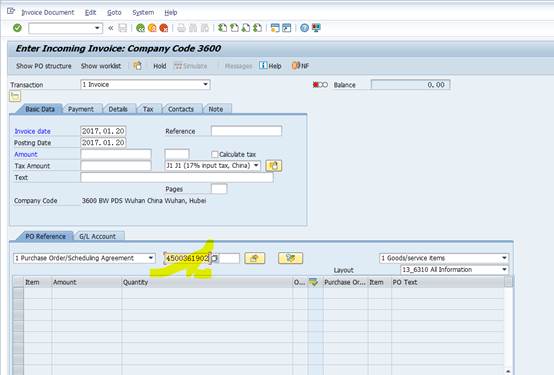Click the Amount input field
The height and width of the screenshot is (375, 554).
[x=116, y=154]
